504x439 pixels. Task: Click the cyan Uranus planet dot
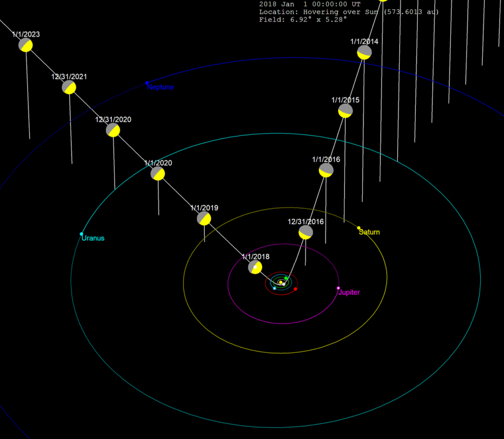coord(80,233)
